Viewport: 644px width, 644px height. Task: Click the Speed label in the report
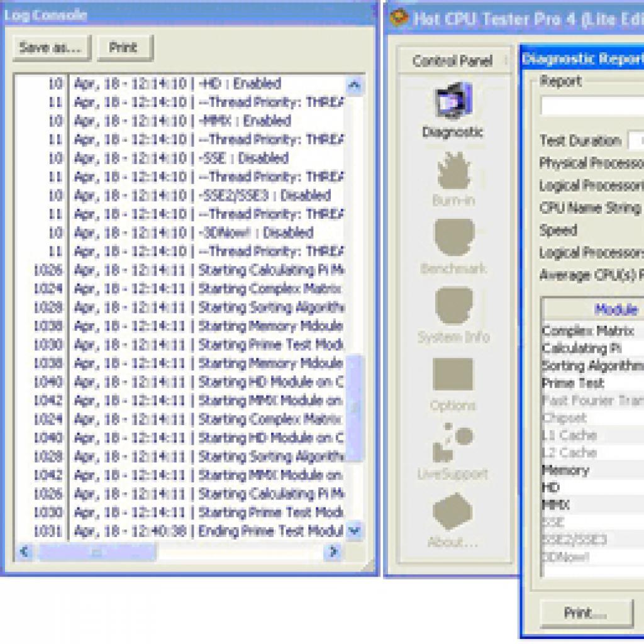point(558,230)
